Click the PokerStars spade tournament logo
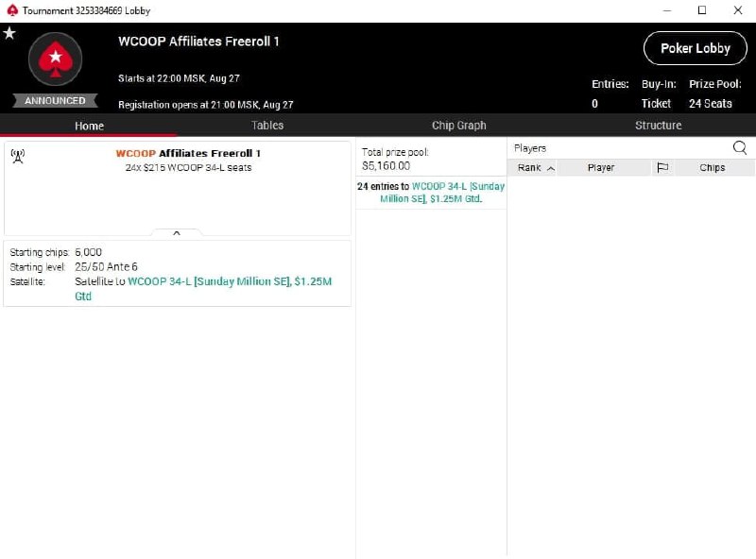The width and height of the screenshot is (756, 559). [56, 59]
